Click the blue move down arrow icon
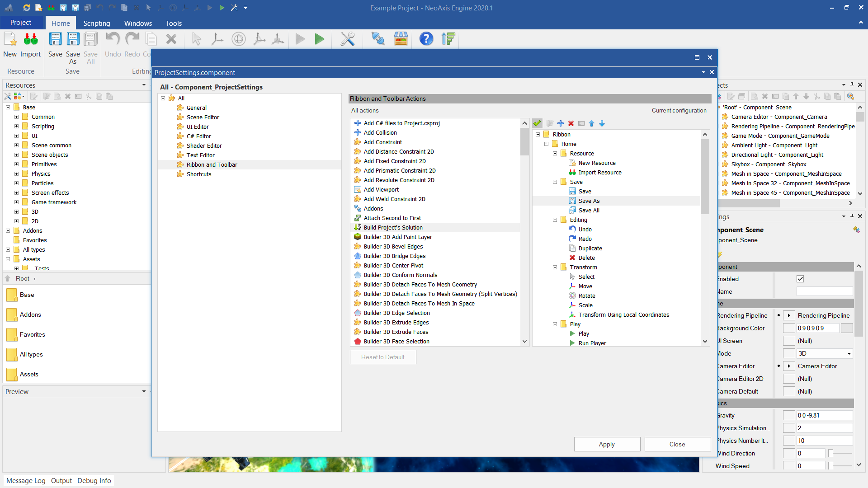The height and width of the screenshot is (488, 868). coord(602,123)
